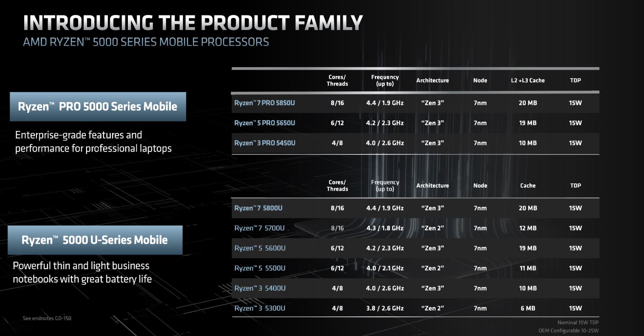Select the Ryzen 5 PRO 5650U row label
The image size is (644, 336).
pos(265,123)
